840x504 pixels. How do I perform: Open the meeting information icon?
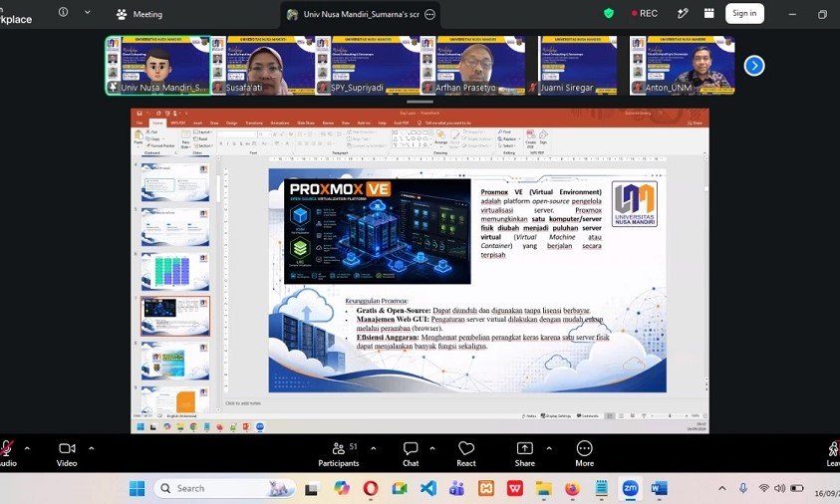(x=63, y=12)
